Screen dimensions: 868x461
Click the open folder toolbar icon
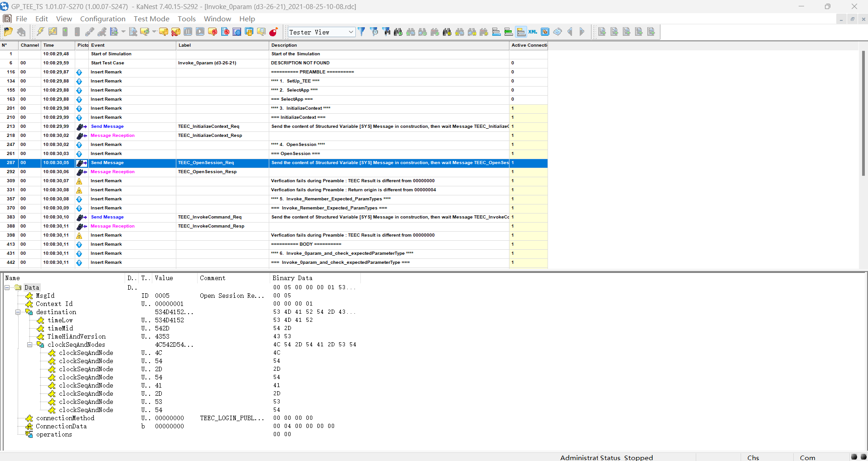(x=8, y=32)
